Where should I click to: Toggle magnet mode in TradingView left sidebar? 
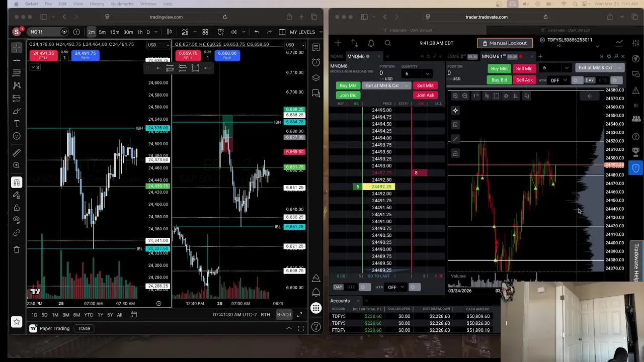coord(17,182)
